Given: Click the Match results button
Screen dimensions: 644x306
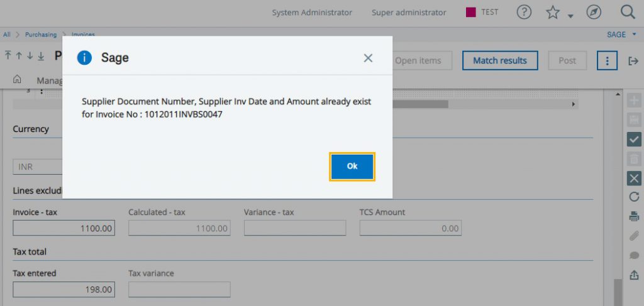Looking at the screenshot, I should pyautogui.click(x=500, y=61).
